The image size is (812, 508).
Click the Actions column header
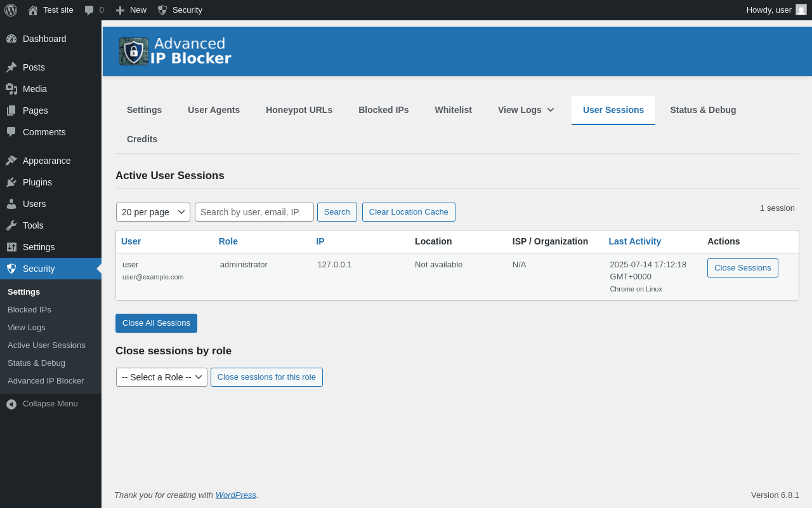724,241
